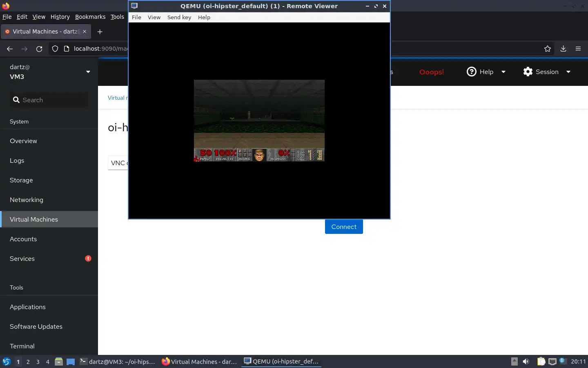Click the Help question mark icon
This screenshot has height=368, width=588.
472,72
